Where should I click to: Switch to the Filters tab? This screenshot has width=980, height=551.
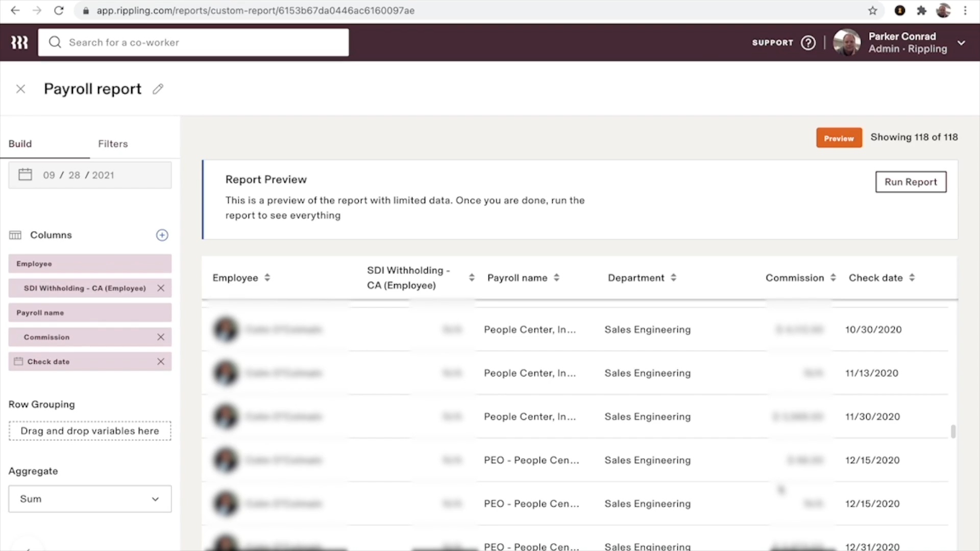click(x=113, y=144)
